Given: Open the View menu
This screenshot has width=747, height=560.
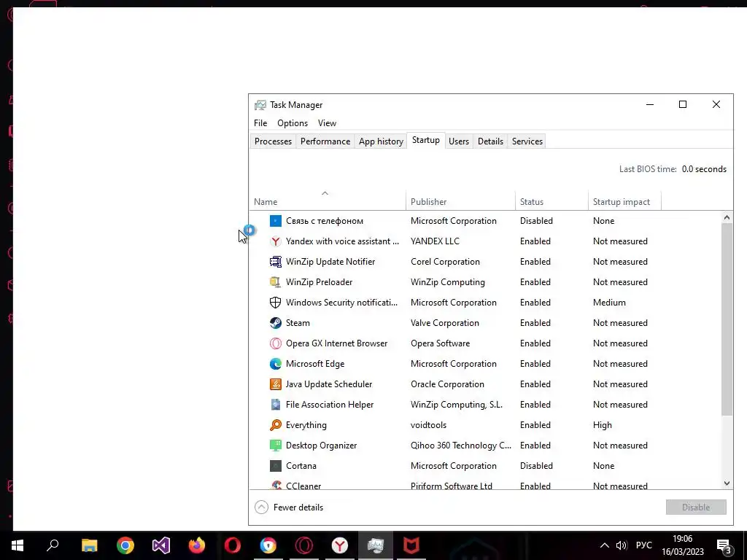Looking at the screenshot, I should tap(328, 123).
